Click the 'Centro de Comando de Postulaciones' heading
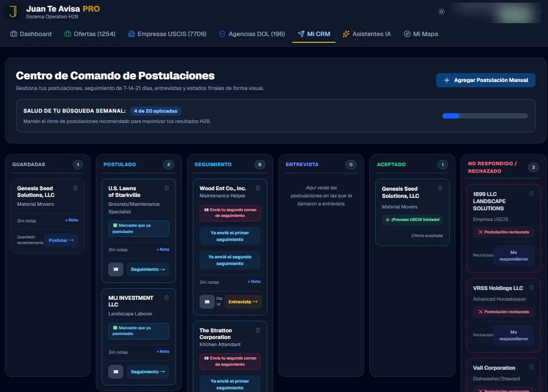Image resolution: width=548 pixels, height=392 pixels. click(x=115, y=76)
